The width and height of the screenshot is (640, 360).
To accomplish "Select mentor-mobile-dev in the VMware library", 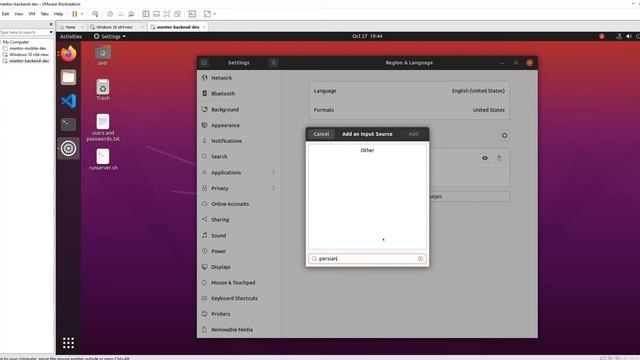I will (x=28, y=48).
